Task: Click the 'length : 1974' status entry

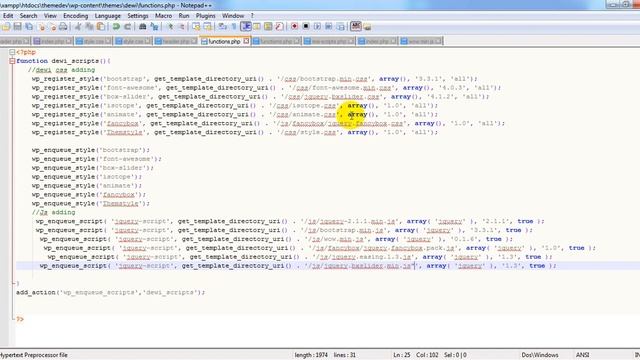Action: [311, 355]
